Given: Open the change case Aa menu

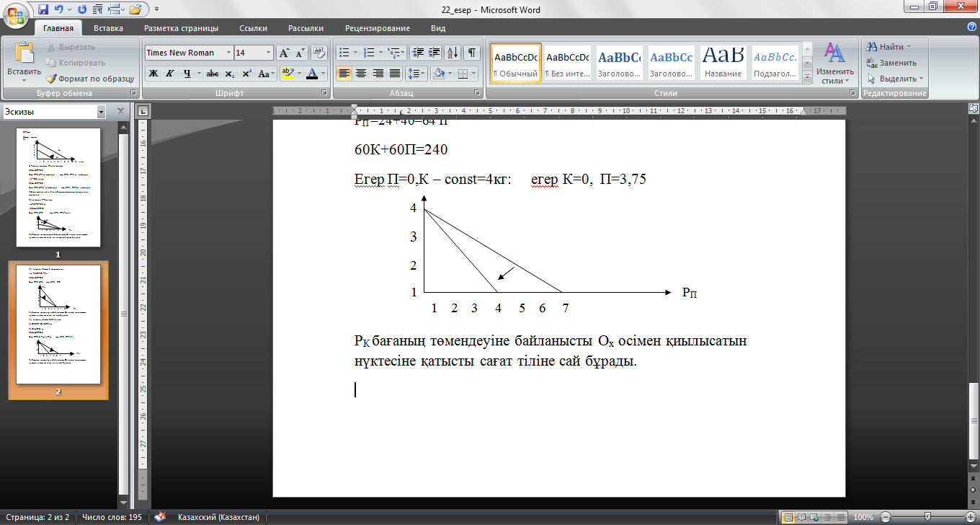Looking at the screenshot, I should 265,74.
